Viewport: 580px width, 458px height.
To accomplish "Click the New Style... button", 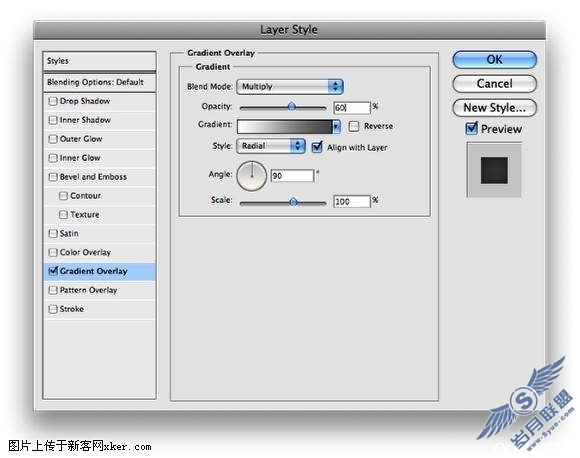I will [495, 108].
